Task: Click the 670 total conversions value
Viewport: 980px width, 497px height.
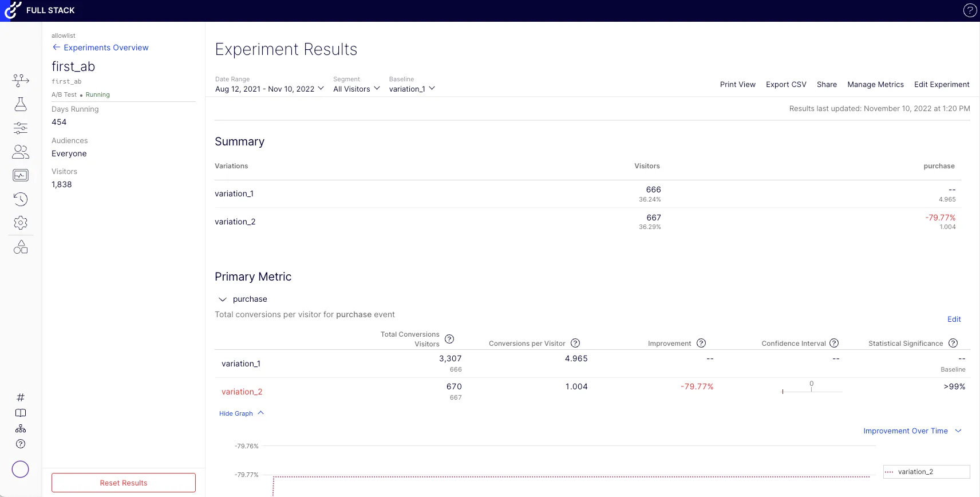Action: click(x=454, y=386)
